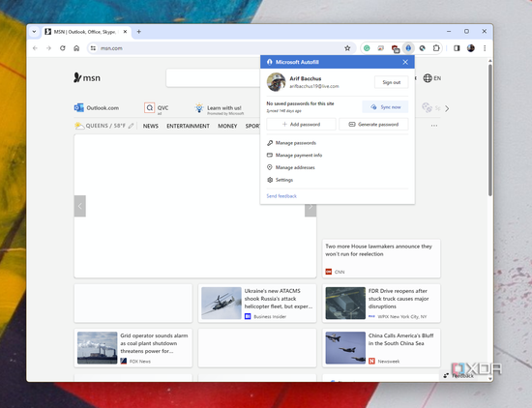Show more shortcuts with right chevron
Viewport: 532px width, 408px height.
pos(447,109)
